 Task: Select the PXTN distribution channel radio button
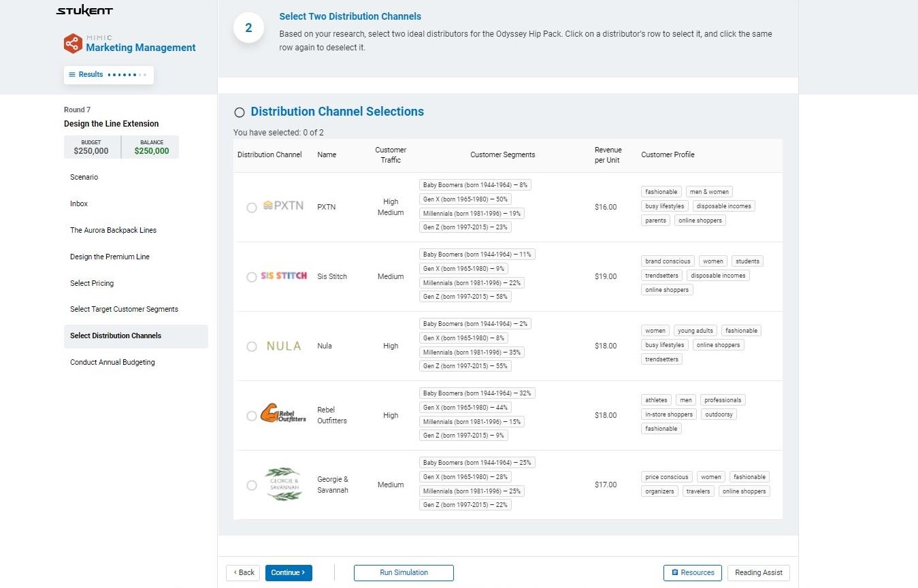click(251, 208)
